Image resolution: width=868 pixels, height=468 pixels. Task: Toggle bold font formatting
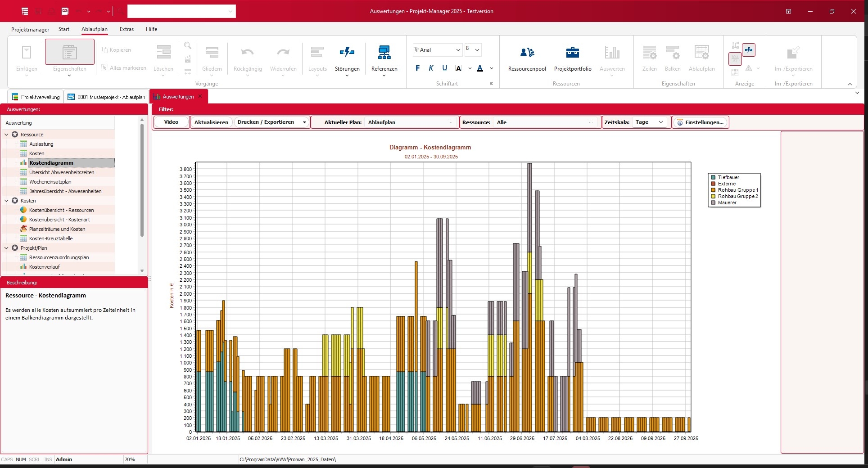tap(417, 68)
